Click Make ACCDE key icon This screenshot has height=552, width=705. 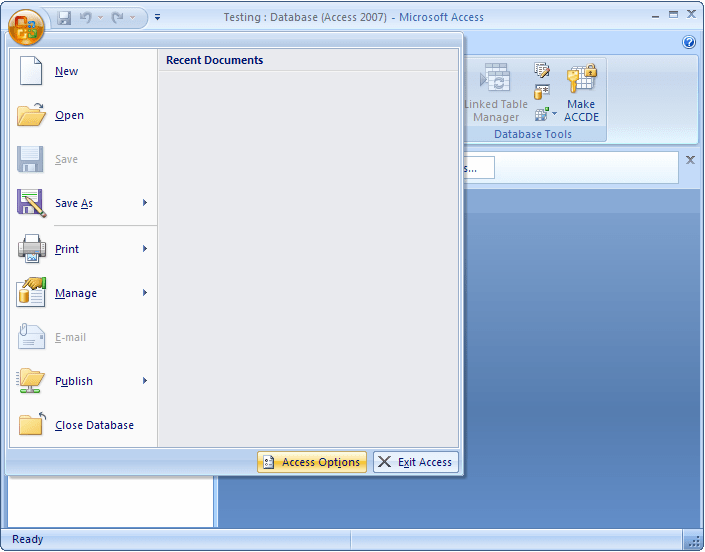581,78
